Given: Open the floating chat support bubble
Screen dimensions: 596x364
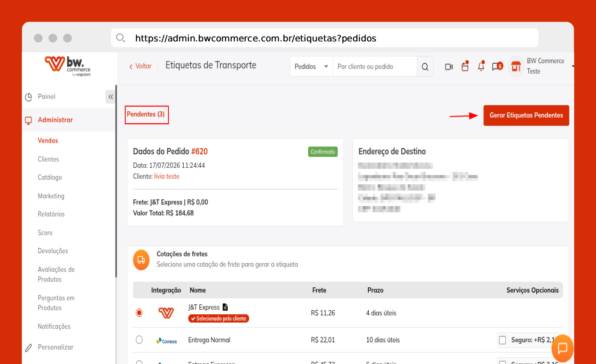Looking at the screenshot, I should (562, 348).
